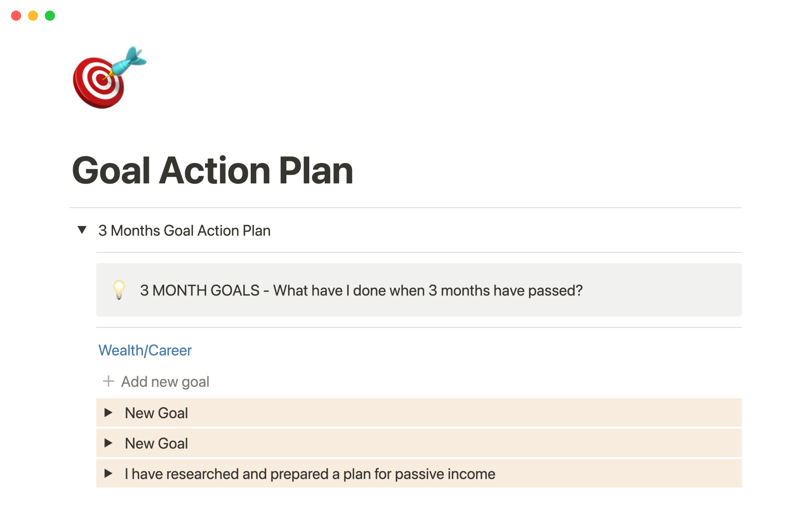The height and width of the screenshot is (508, 812).
Task: Click the plus icon next to Add new goal
Action: pos(108,381)
